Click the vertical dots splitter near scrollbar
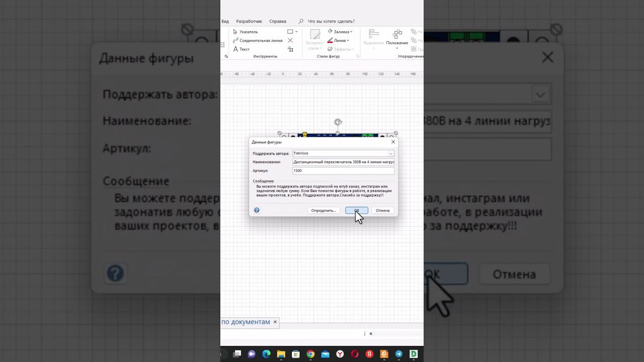The height and width of the screenshot is (362, 644). 365,333
